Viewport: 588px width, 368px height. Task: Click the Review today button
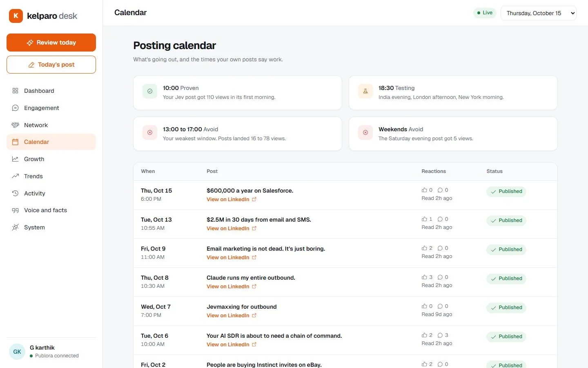coord(51,43)
